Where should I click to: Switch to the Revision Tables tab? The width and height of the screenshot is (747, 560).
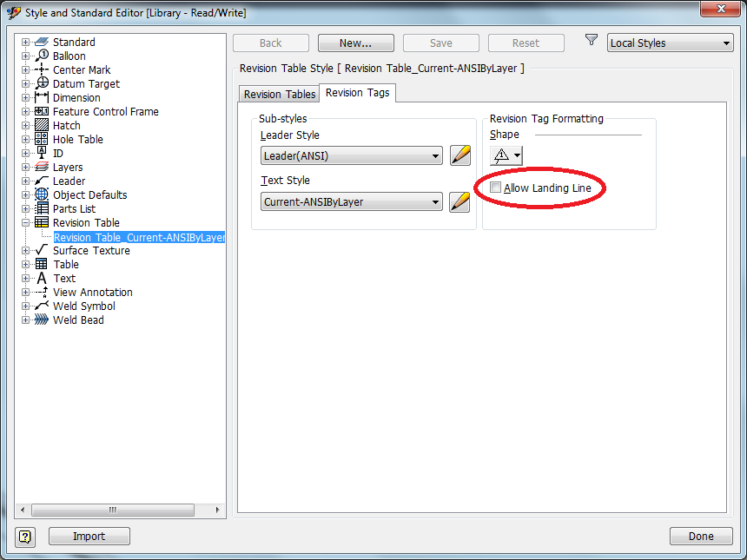278,93
